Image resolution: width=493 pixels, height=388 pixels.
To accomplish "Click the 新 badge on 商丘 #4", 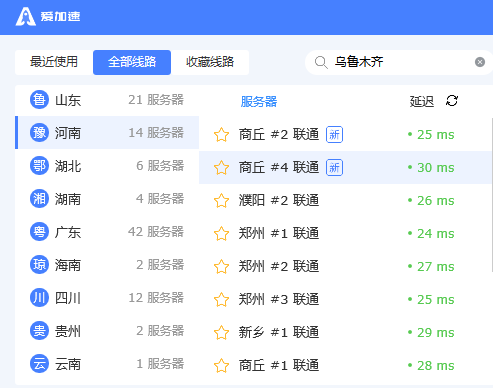I will pos(334,168).
